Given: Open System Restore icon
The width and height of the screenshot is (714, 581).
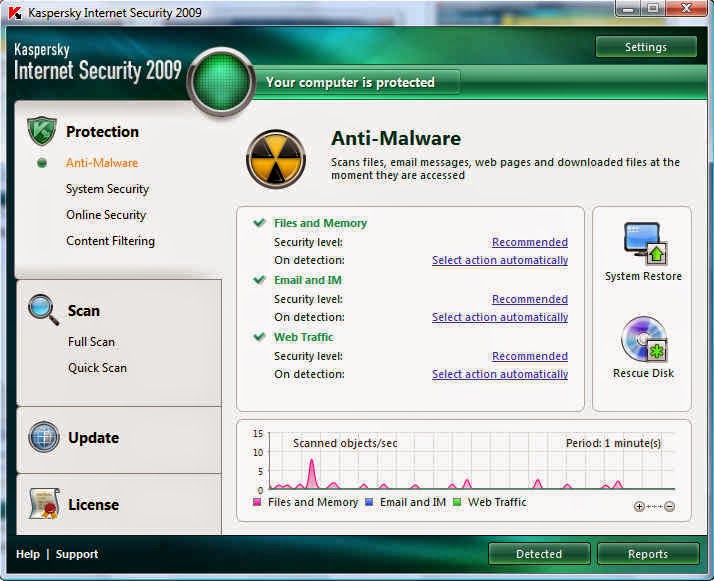Looking at the screenshot, I should point(644,244).
